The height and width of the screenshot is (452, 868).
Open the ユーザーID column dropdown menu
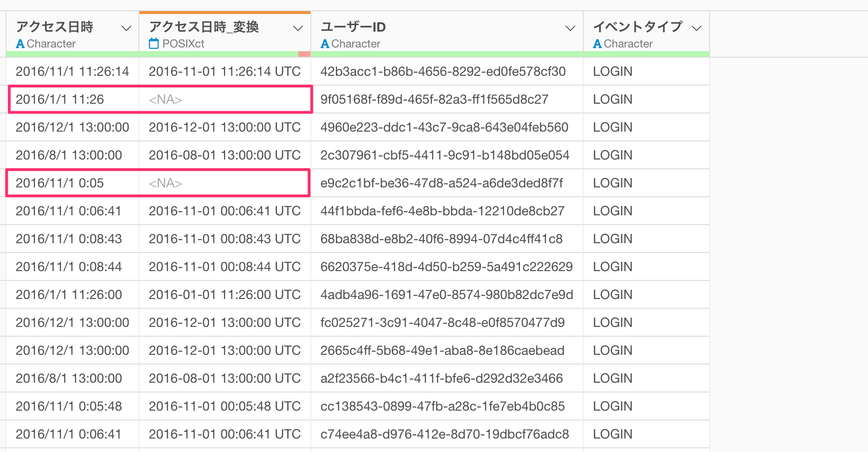tap(570, 28)
